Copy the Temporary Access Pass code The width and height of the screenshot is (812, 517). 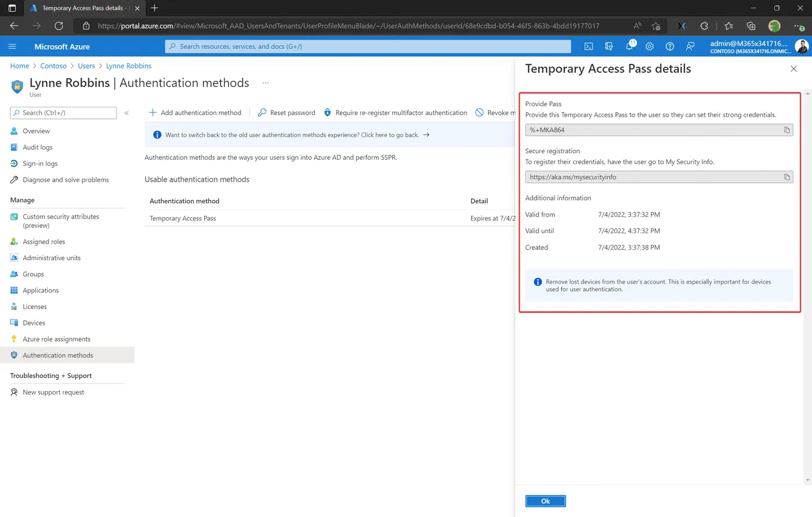tap(786, 130)
